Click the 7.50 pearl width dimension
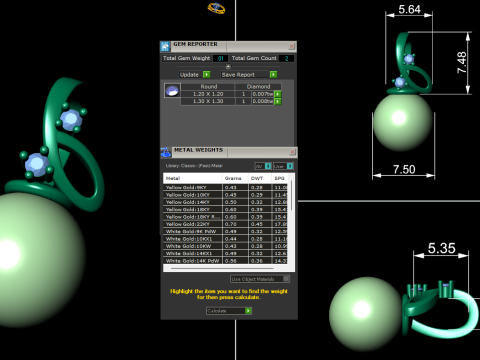The image size is (480, 360). coord(404,169)
